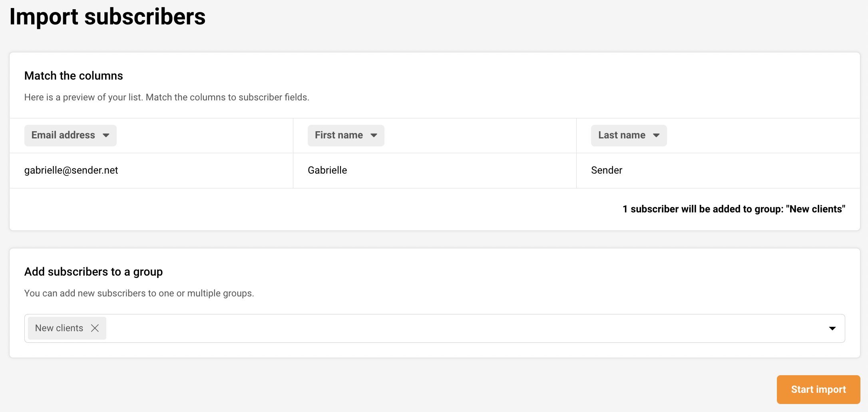Click the Match the columns section title
868x412 pixels.
click(74, 76)
